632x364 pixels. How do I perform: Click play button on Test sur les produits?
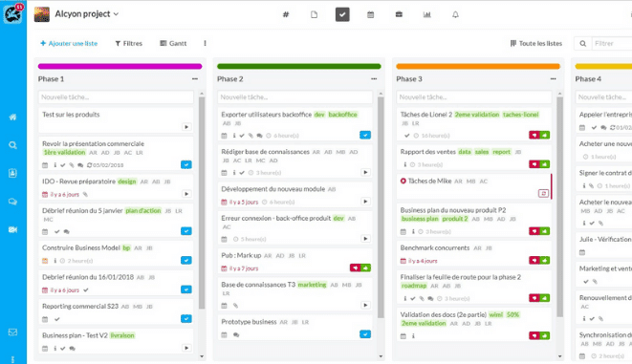click(186, 127)
